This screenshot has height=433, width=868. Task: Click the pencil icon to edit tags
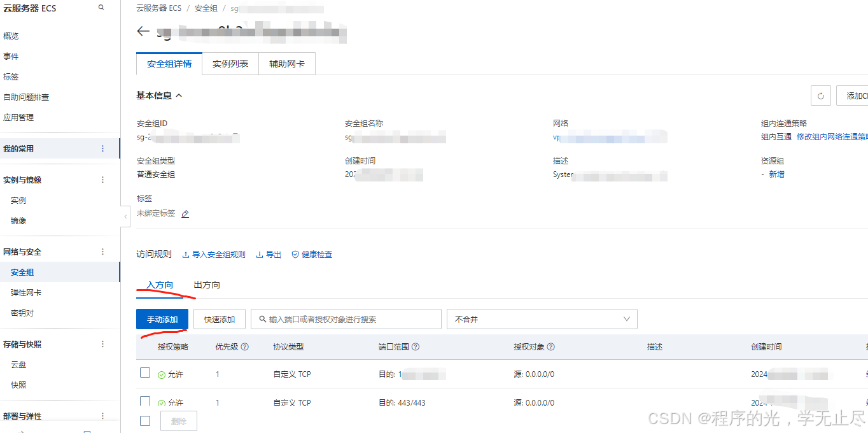(185, 213)
